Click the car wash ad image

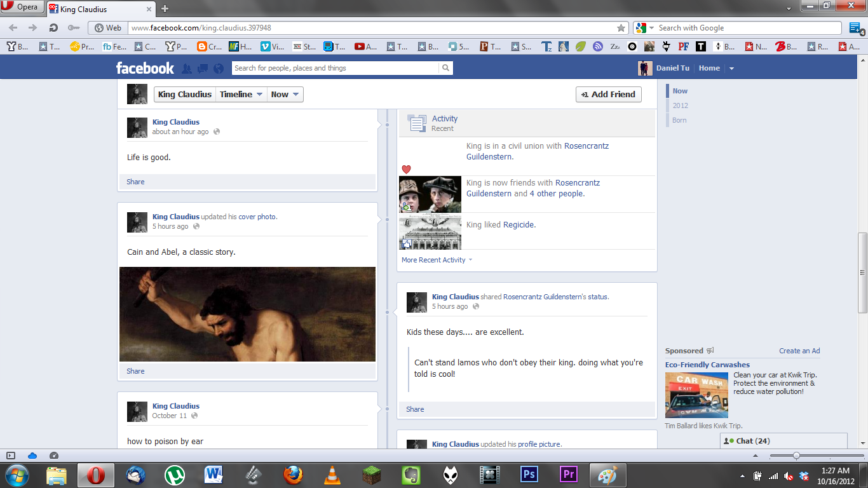[696, 395]
